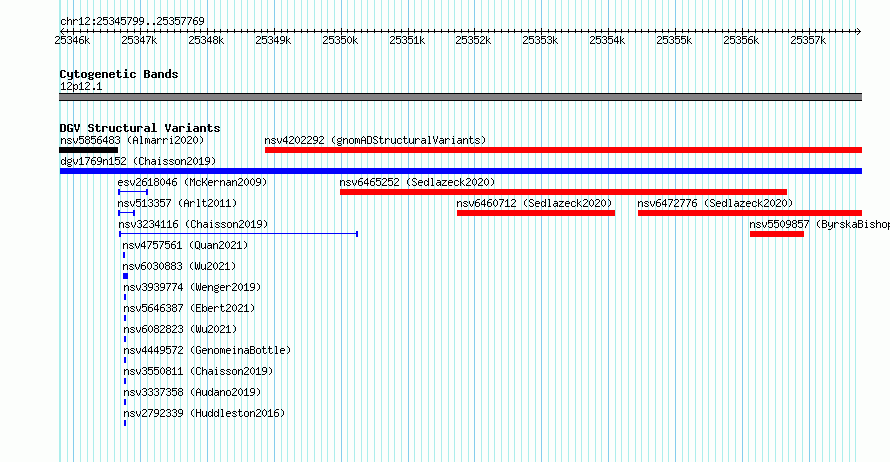Click the red nsv6465252 variant bar
The image size is (890, 462).
(x=563, y=192)
